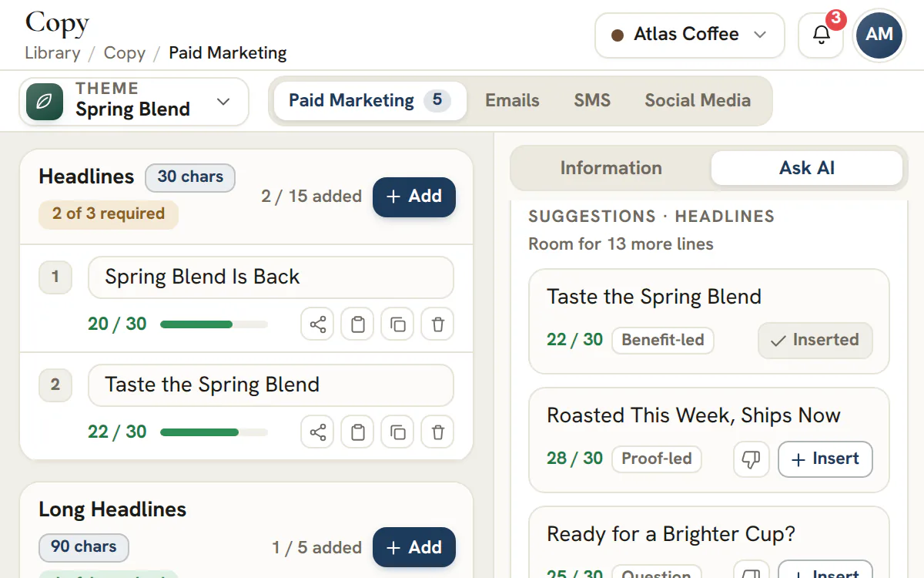Open the Social Media tab

coord(698,101)
